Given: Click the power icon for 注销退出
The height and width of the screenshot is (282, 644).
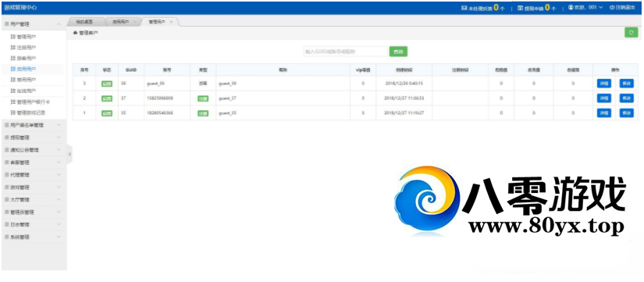Looking at the screenshot, I should (x=612, y=7).
